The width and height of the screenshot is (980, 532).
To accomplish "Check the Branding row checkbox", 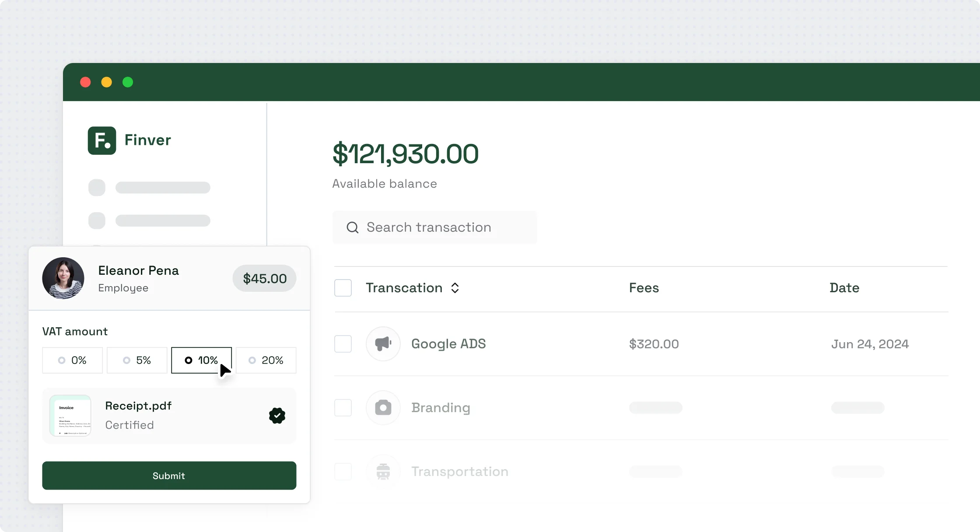I will coord(343,408).
